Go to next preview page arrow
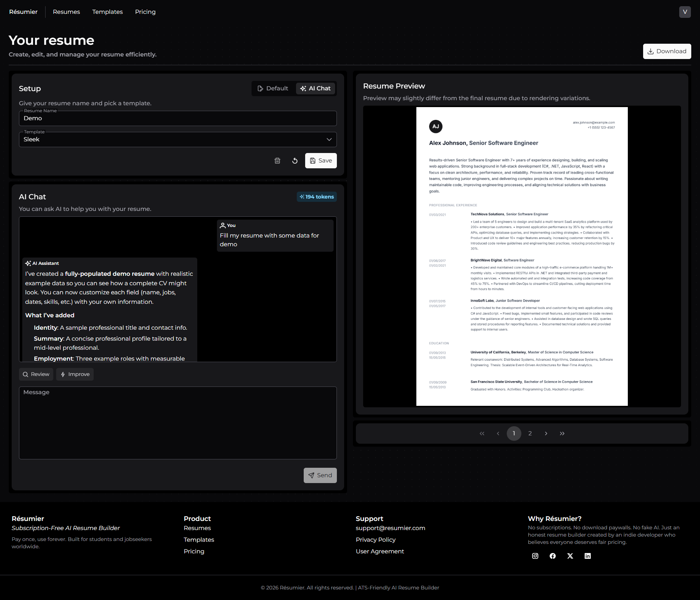The height and width of the screenshot is (600, 700). pyautogui.click(x=546, y=434)
